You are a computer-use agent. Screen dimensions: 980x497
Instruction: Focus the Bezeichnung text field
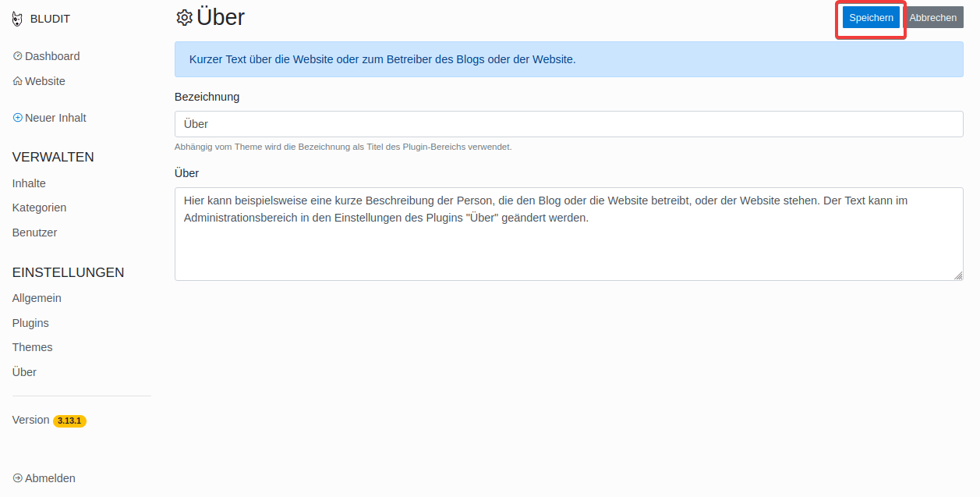568,124
